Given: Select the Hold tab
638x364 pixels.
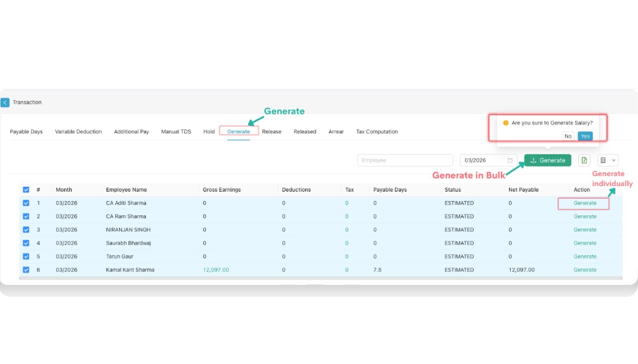Looking at the screenshot, I should [x=209, y=131].
